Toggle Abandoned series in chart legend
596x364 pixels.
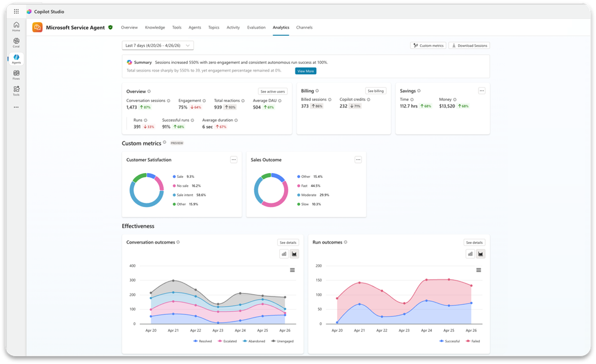(x=254, y=341)
